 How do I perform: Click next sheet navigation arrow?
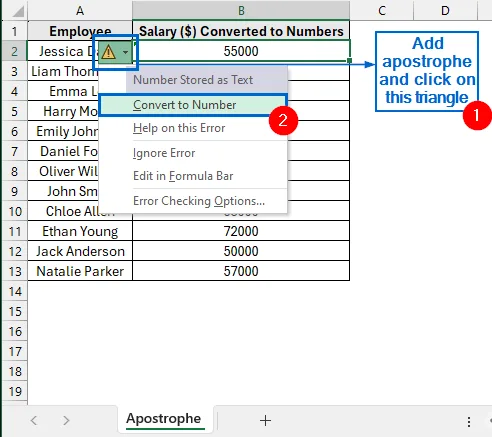point(66,420)
